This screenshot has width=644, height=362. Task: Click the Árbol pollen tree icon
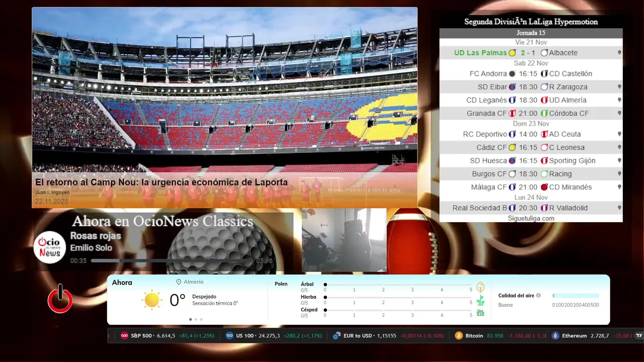480,287
